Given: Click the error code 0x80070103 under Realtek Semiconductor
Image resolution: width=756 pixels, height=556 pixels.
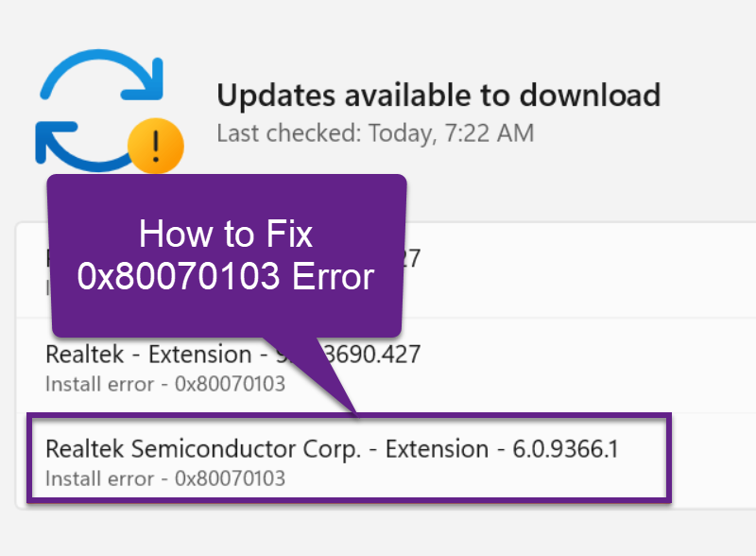Looking at the screenshot, I should pos(165,479).
